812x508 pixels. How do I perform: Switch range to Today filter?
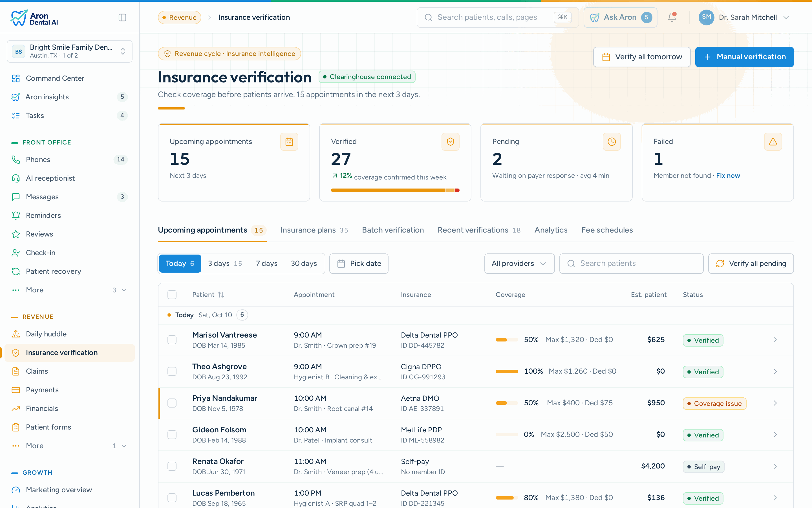[180, 264]
